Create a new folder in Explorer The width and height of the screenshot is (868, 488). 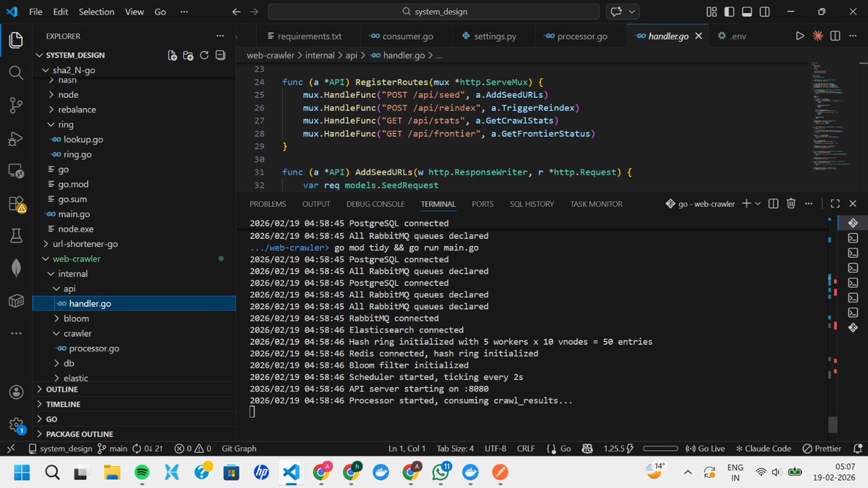coord(188,55)
